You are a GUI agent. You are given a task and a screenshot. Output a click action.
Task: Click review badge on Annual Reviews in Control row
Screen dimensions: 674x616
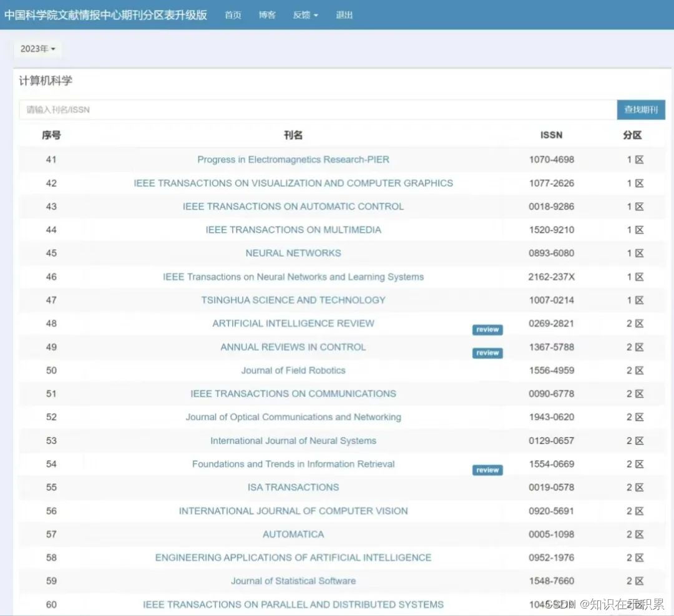(x=487, y=353)
